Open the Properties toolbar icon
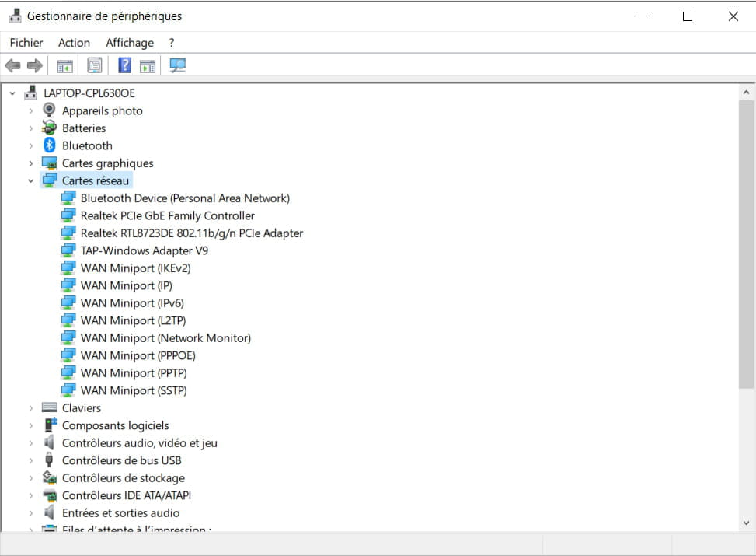Viewport: 756px width, 556px height. pos(95,65)
